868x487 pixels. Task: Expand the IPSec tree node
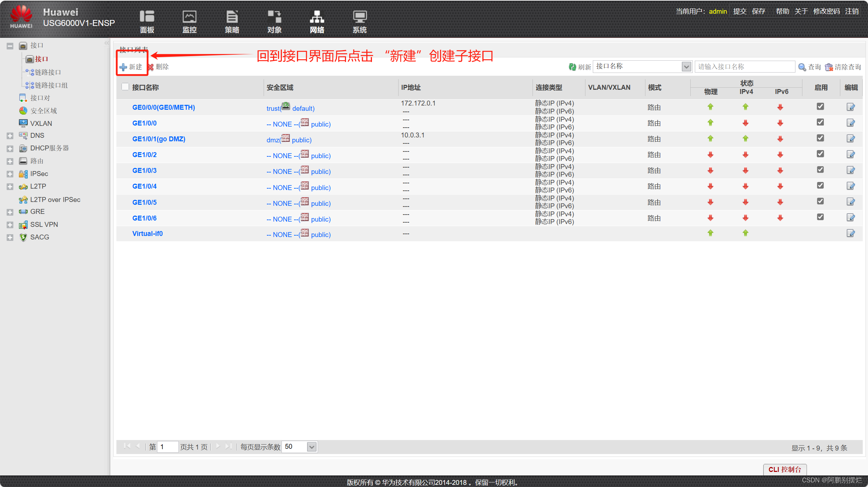[x=10, y=174]
